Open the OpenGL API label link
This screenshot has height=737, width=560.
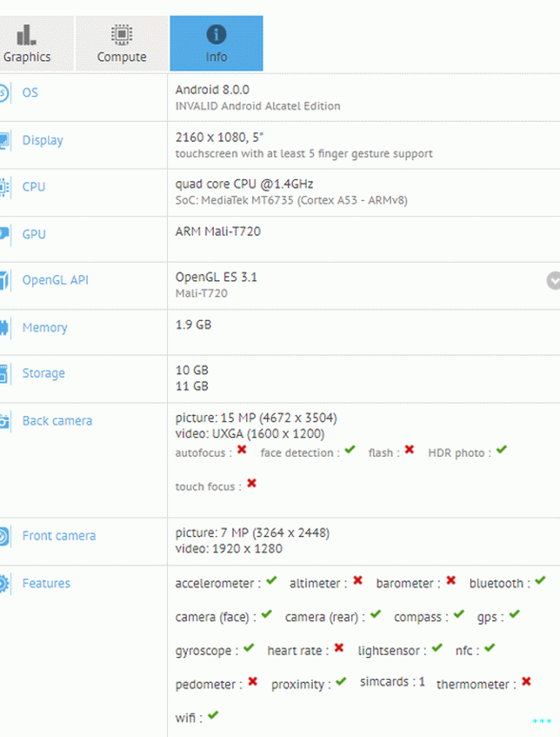56,280
